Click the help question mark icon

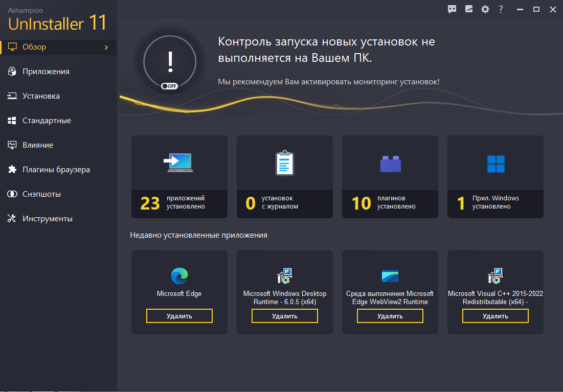pos(501,9)
